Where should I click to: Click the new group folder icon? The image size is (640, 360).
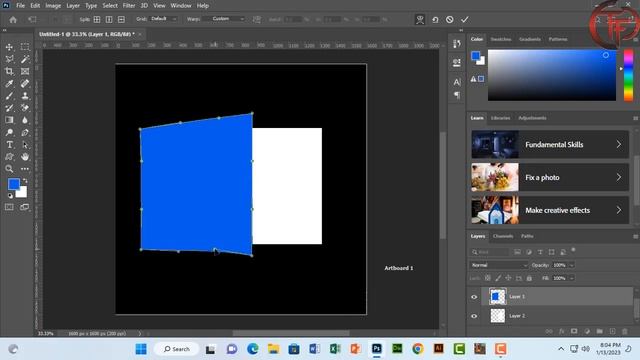coord(600,331)
